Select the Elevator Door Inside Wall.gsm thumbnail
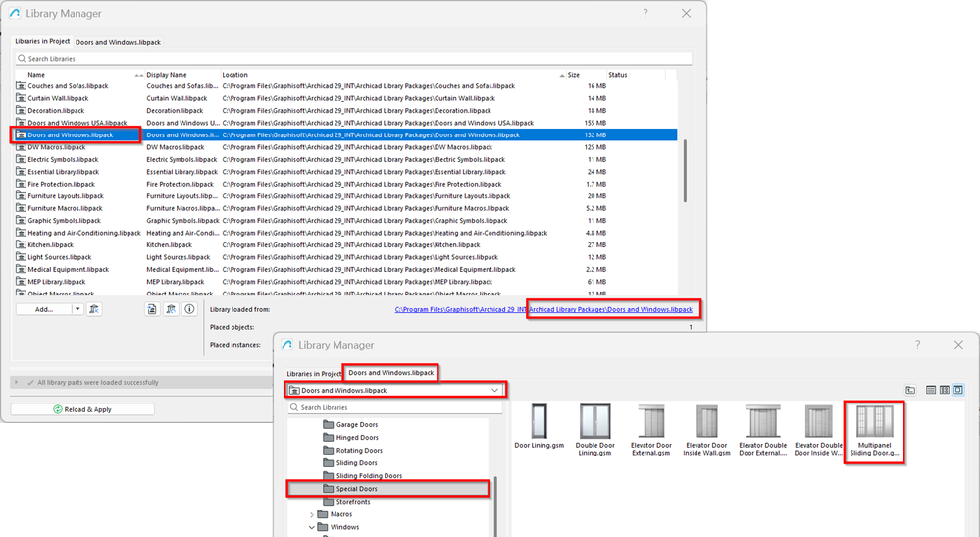This screenshot has height=537, width=980. pos(707,431)
